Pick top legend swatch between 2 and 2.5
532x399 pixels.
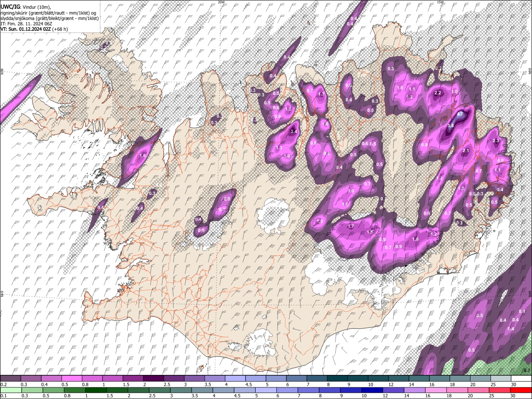(x=153, y=379)
